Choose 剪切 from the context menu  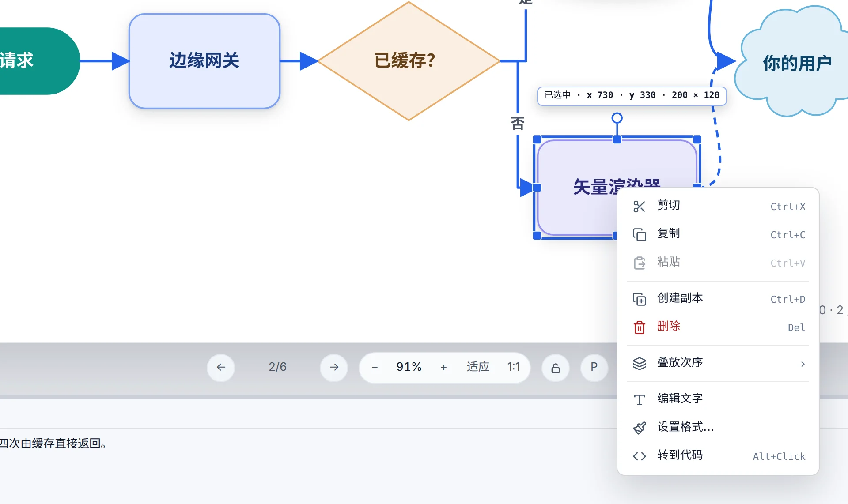718,206
